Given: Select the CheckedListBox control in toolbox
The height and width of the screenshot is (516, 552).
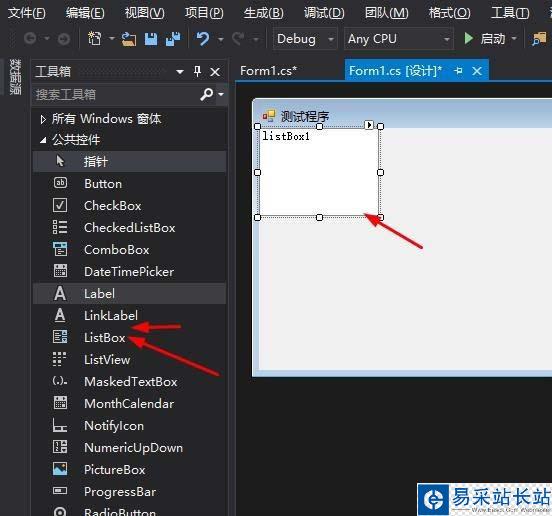Looking at the screenshot, I should coord(130,227).
